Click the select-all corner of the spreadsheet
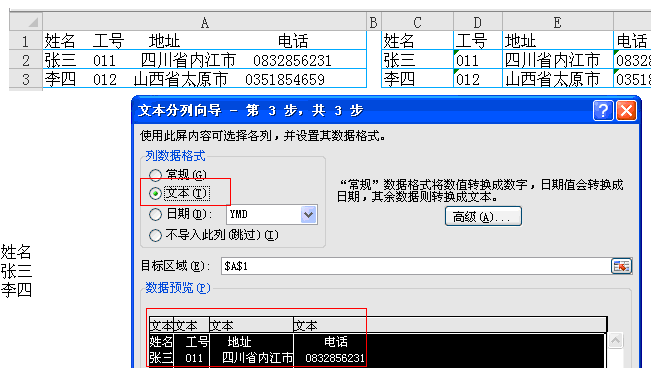The width and height of the screenshot is (651, 368). click(26, 21)
